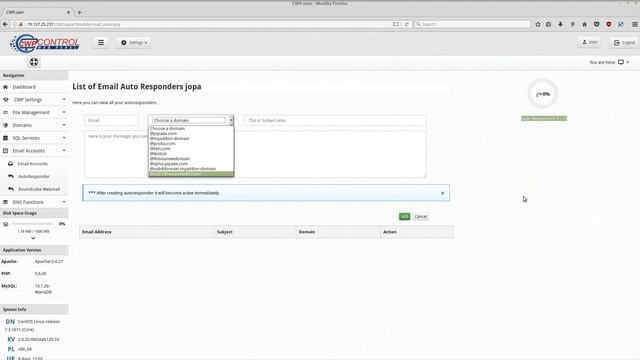Click the Pocket icon in toolbar
The width and height of the screenshot is (640, 360).
[597, 24]
